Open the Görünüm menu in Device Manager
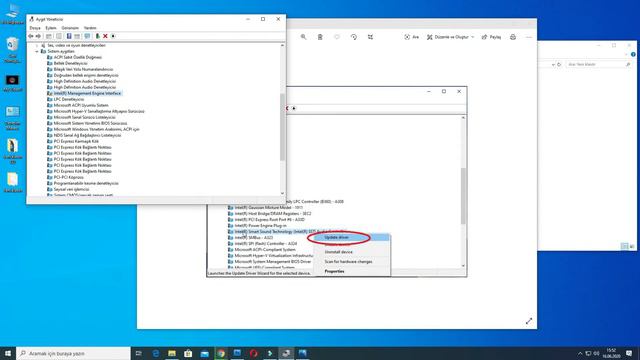 (x=70, y=28)
